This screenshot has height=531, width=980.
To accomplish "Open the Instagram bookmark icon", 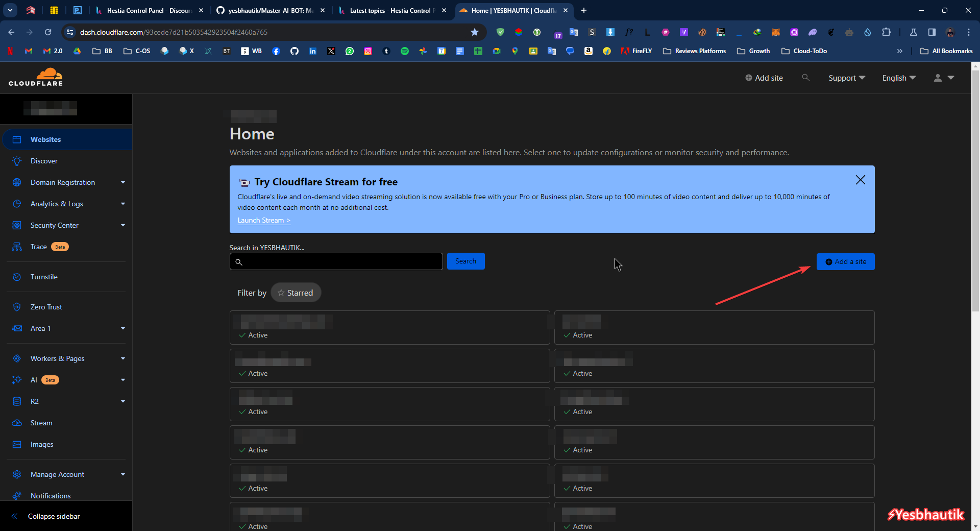I will (368, 51).
